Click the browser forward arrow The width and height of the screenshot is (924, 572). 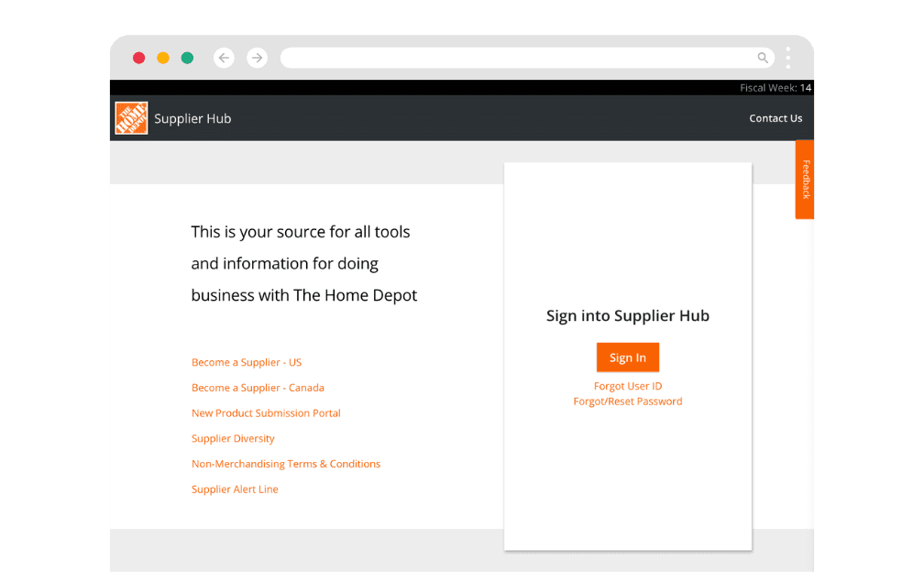pos(257,58)
